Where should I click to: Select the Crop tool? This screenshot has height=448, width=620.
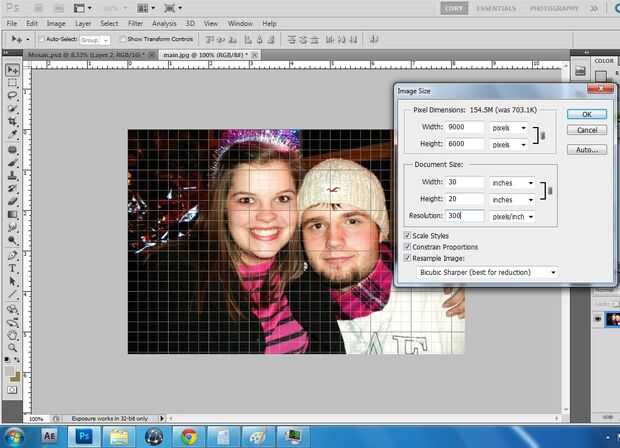(x=13, y=122)
